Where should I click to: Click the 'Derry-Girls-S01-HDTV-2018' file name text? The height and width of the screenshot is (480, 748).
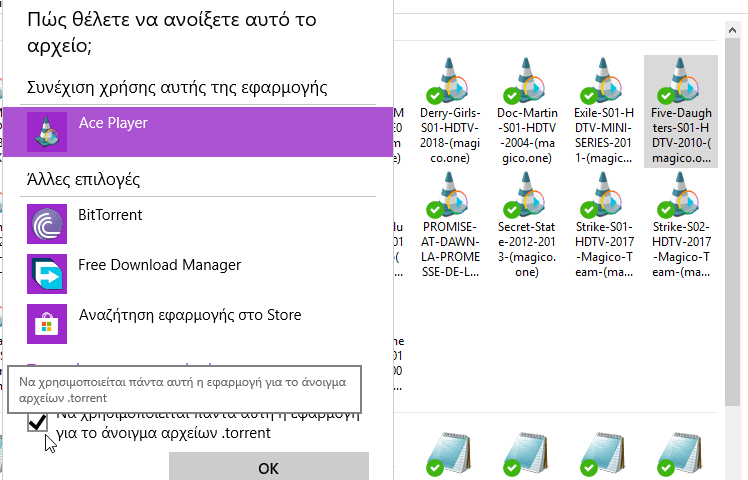[450, 136]
